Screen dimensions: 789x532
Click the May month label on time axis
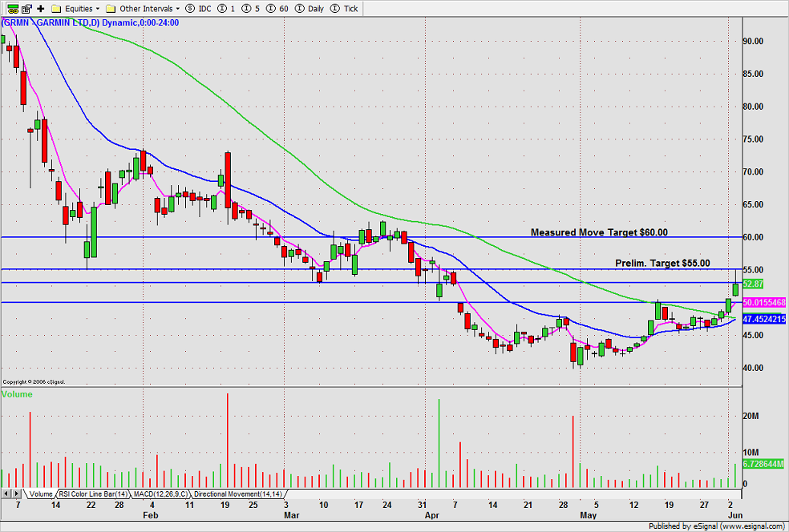point(589,515)
